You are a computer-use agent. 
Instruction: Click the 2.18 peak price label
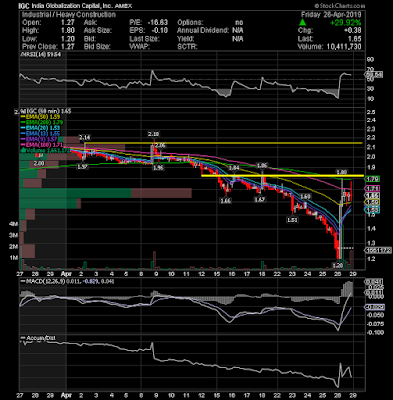point(153,134)
